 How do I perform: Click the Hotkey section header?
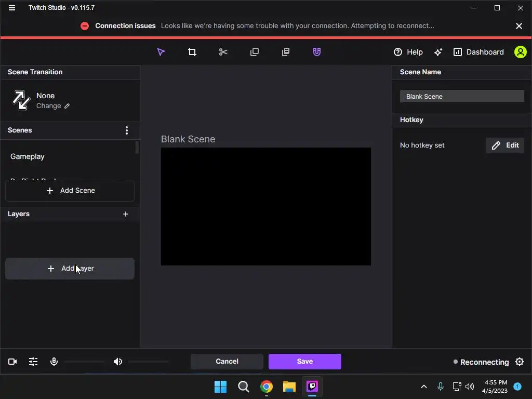click(x=411, y=120)
